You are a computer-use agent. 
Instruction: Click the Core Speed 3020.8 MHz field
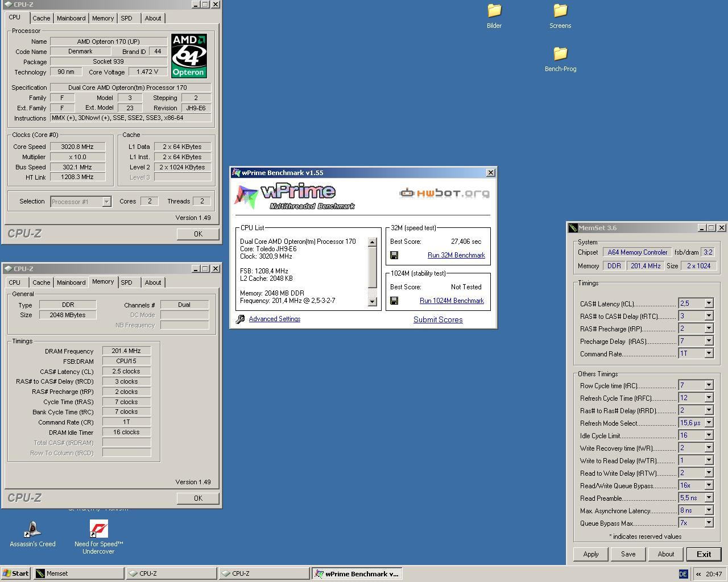click(78, 147)
